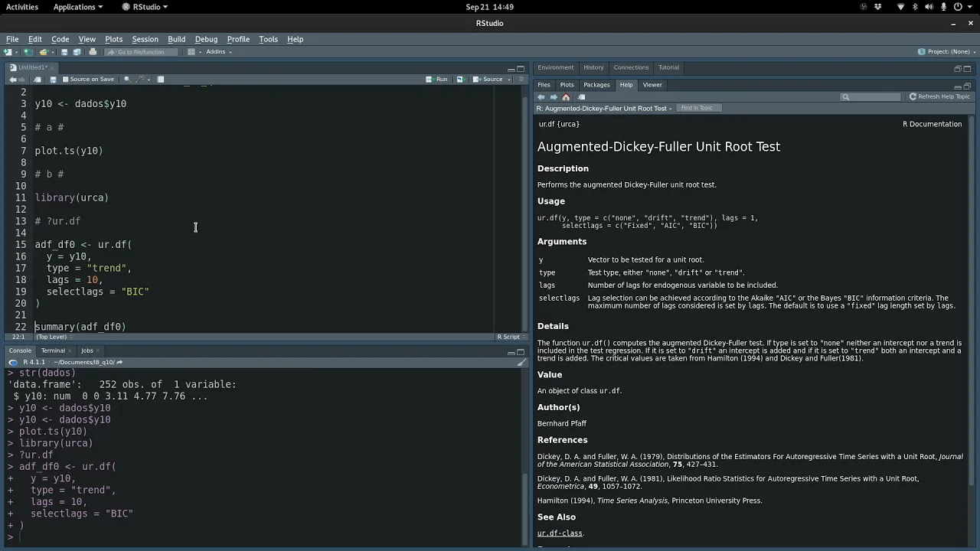Show help in new window icon
Image resolution: width=980 pixels, height=551 pixels.
(582, 97)
